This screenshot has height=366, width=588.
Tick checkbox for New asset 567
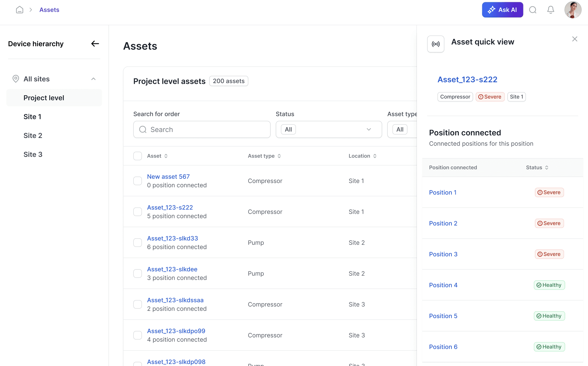click(x=138, y=181)
